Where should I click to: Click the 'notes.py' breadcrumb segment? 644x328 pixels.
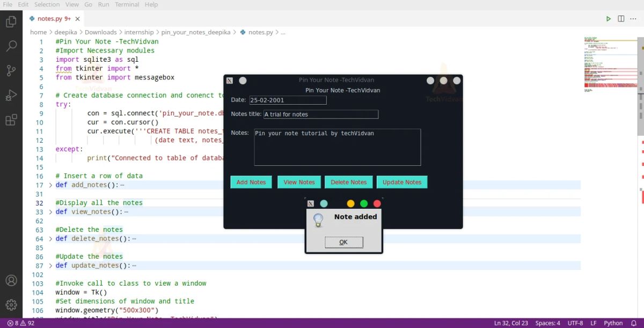point(261,32)
